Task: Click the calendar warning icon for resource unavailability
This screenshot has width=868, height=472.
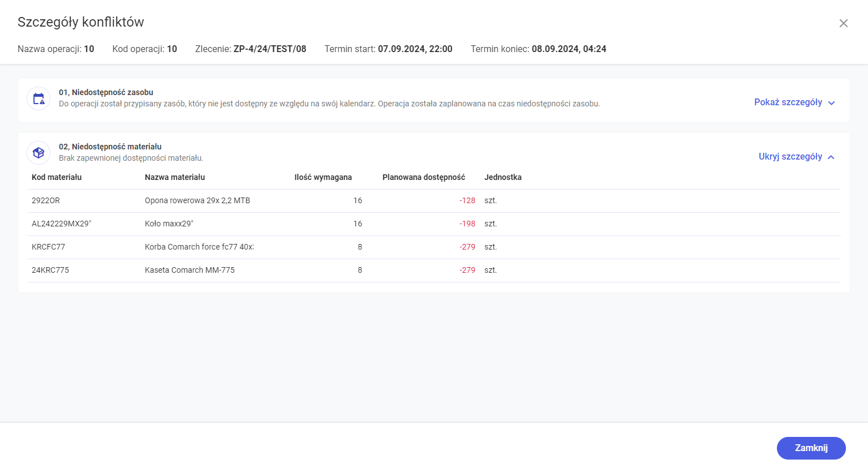Action: tap(38, 98)
